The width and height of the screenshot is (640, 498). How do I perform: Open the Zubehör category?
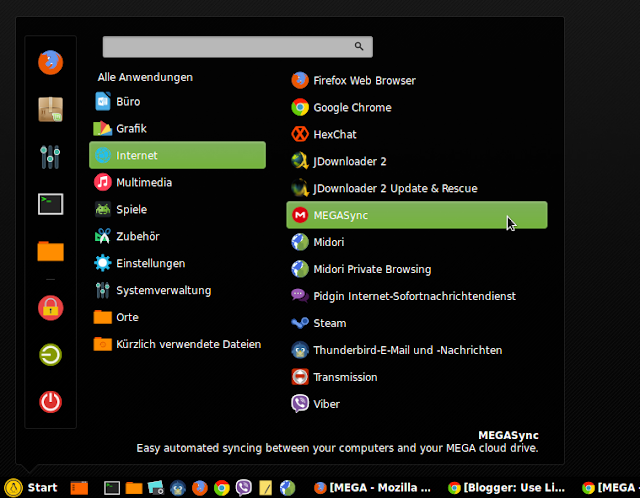pos(178,236)
